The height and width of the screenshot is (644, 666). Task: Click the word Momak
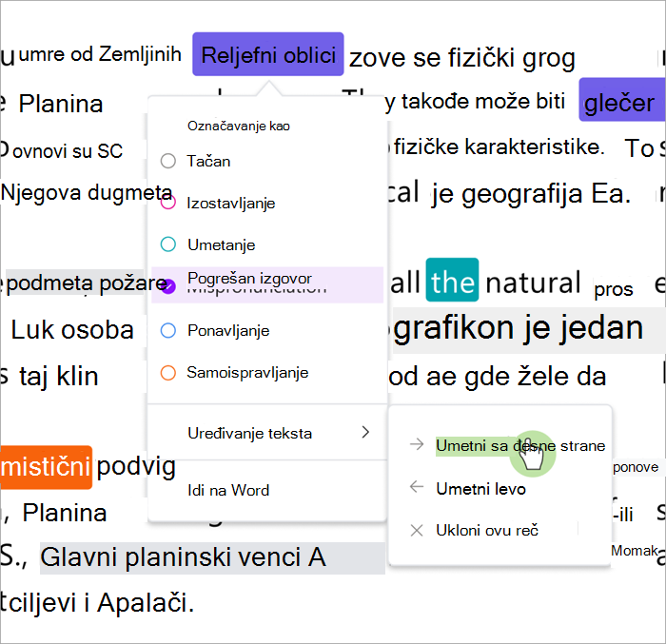click(x=635, y=551)
